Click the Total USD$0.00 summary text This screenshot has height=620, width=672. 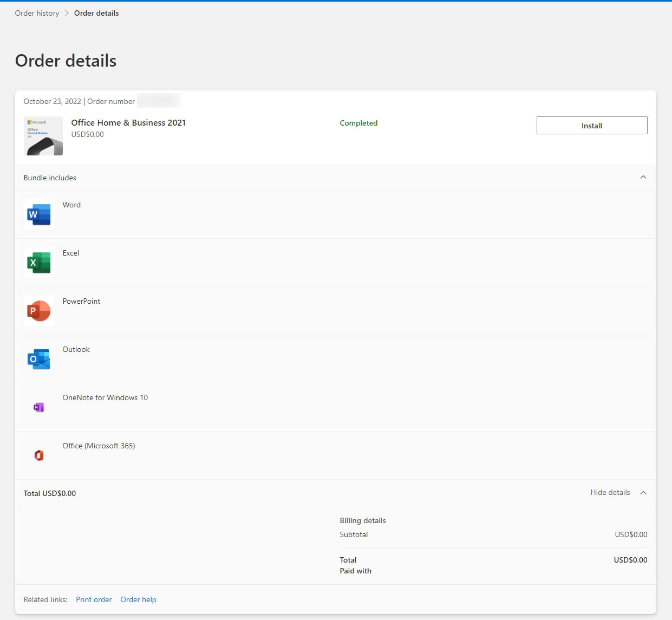(50, 493)
